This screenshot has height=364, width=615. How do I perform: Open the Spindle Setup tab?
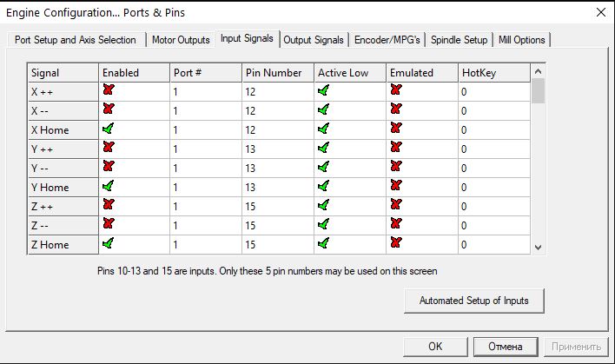(459, 40)
